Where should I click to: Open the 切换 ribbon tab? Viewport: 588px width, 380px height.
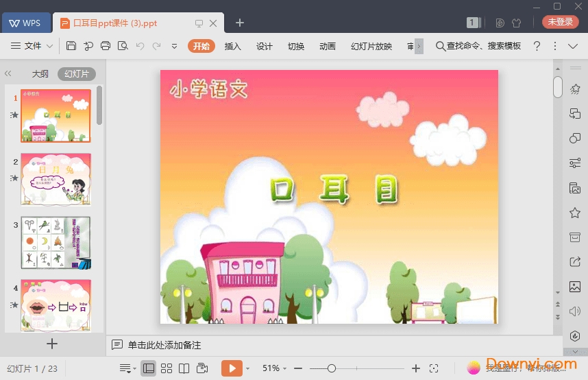295,46
